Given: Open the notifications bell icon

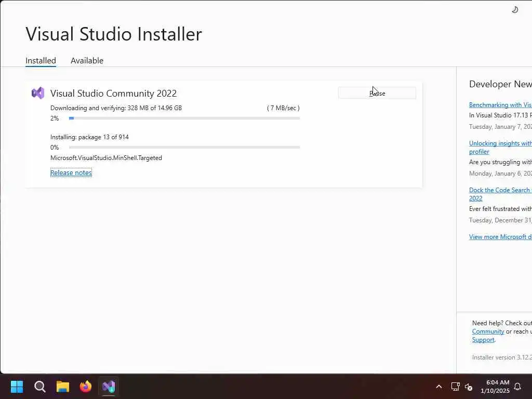Looking at the screenshot, I should [517, 387].
